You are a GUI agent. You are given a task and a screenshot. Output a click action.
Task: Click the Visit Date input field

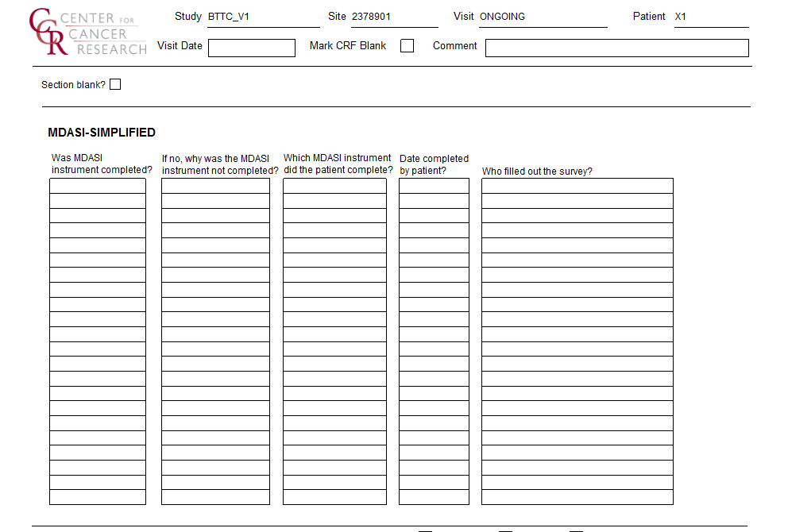251,48
